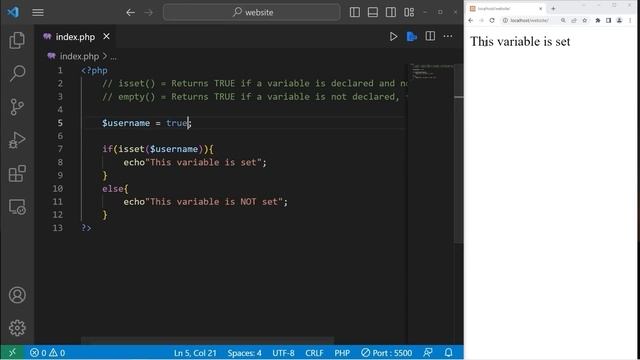Screen dimensions: 640x360
Task: Go forward in VS Code navigation
Action: [x=149, y=13]
